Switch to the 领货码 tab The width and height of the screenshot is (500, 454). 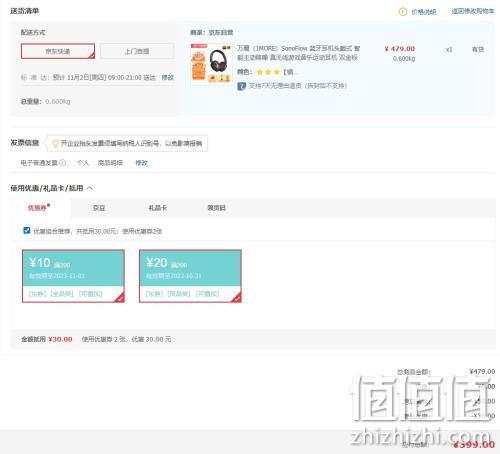click(217, 208)
